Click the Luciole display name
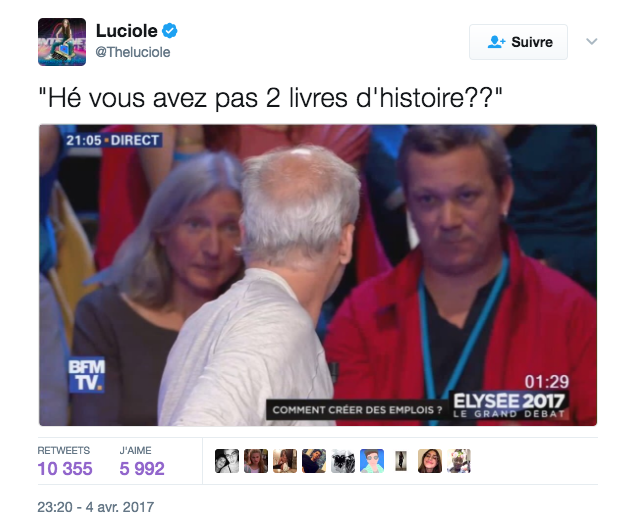Image resolution: width=637 pixels, height=530 pixels. (x=127, y=31)
